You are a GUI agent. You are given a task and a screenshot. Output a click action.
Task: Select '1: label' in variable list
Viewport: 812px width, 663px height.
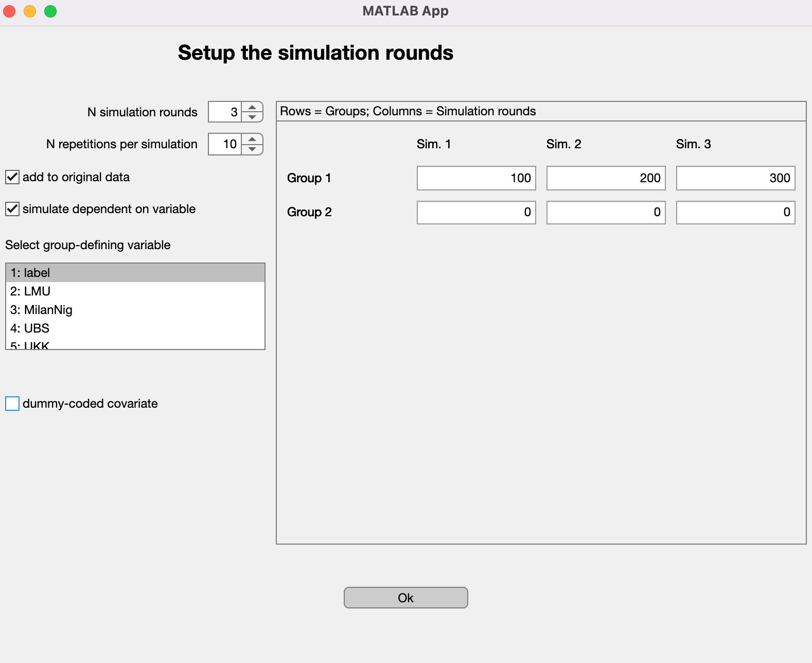(135, 273)
